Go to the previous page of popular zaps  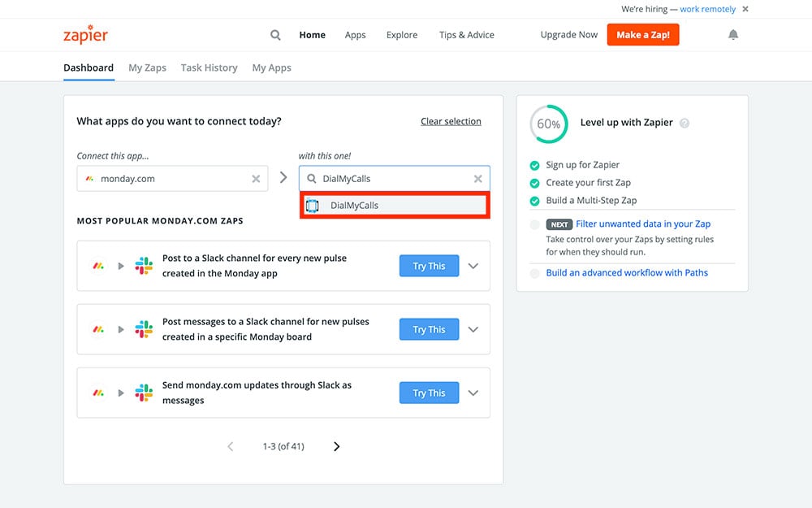pos(231,446)
